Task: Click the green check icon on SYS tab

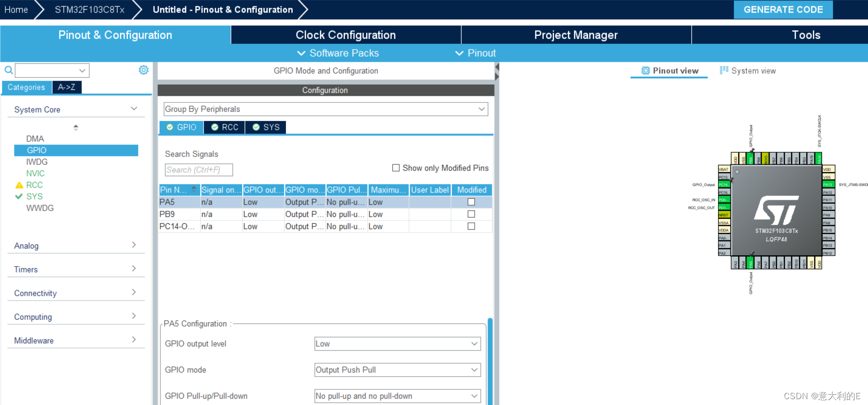Action: click(x=256, y=127)
